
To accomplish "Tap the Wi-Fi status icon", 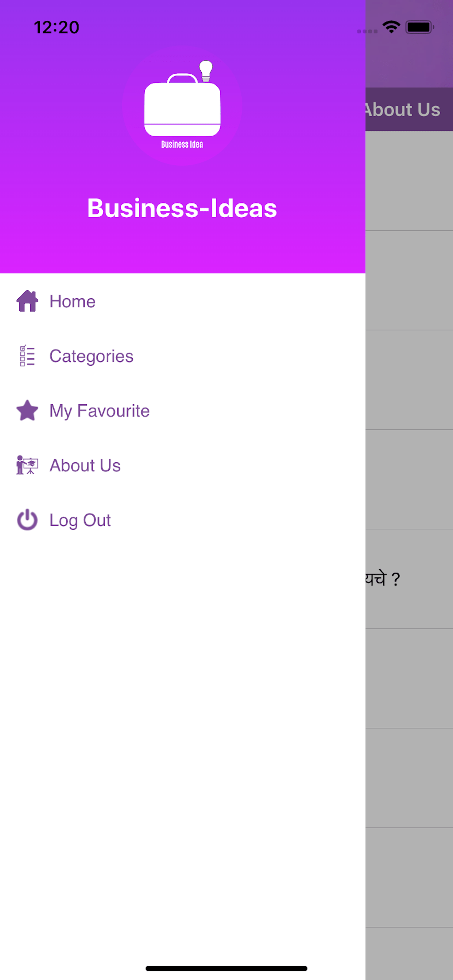I will coord(391,27).
